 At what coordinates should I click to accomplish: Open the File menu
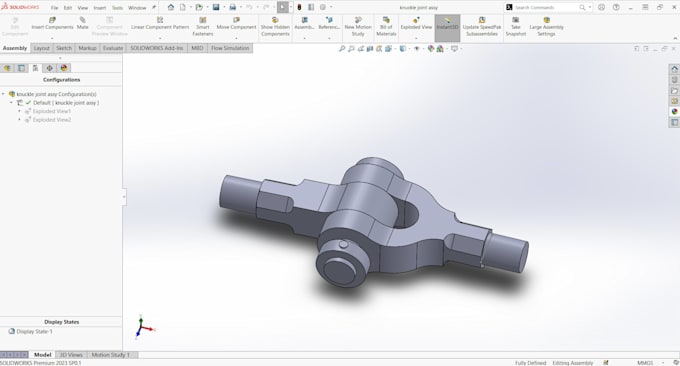54,8
